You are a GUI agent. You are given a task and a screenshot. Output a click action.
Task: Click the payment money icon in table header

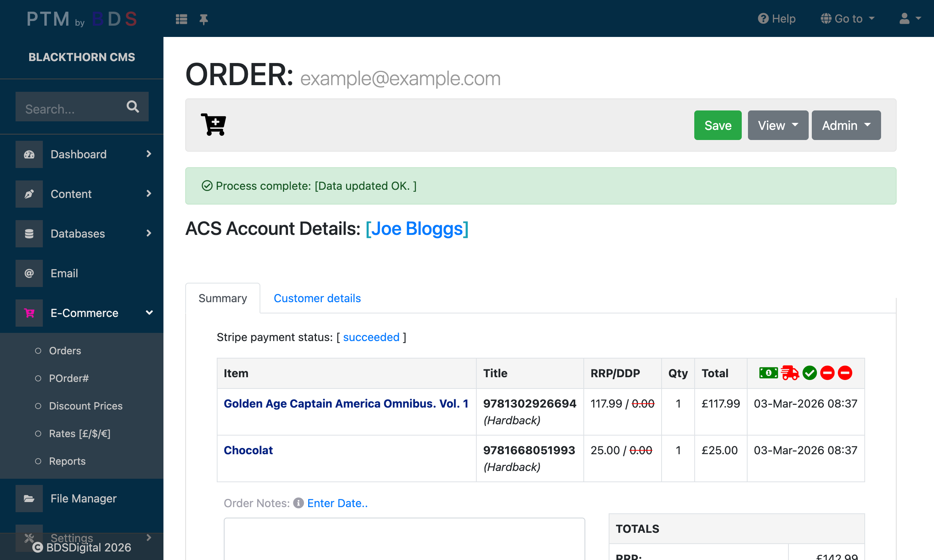tap(768, 373)
